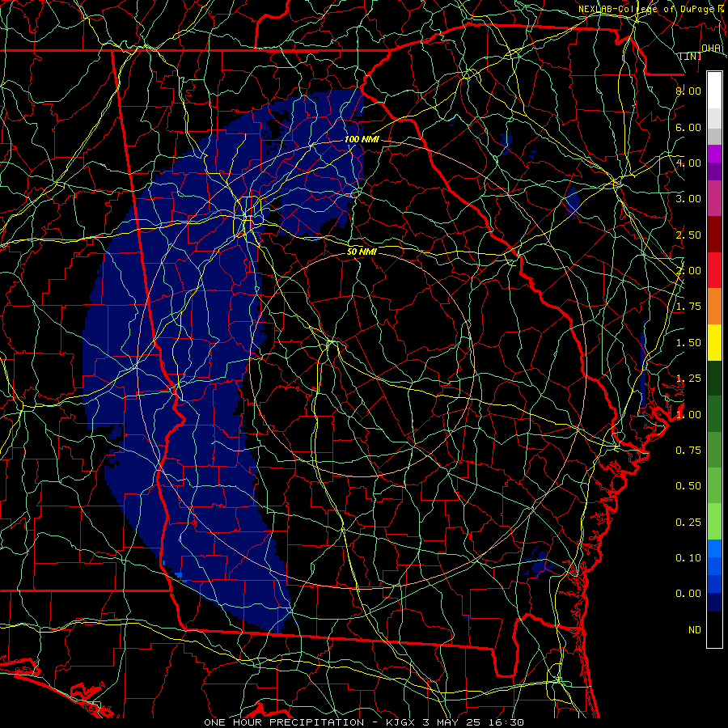Select the 0.75 legend value
Screen dimensions: 728x728
click(x=688, y=451)
